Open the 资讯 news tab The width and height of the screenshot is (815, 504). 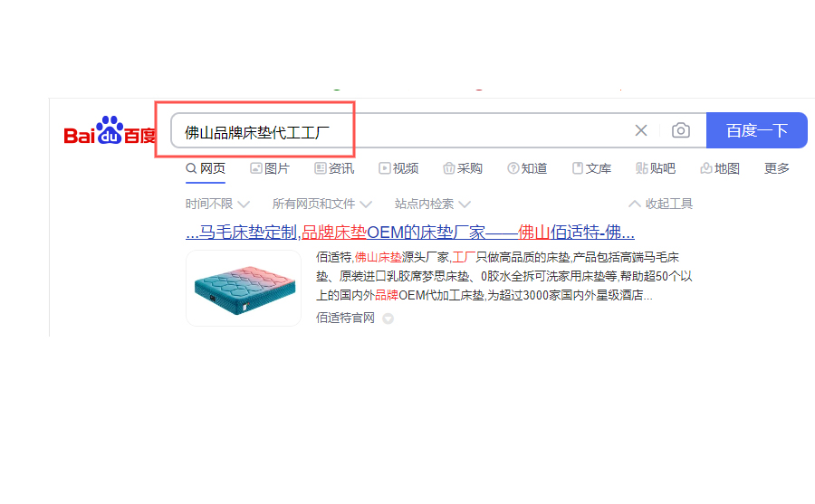pyautogui.click(x=334, y=168)
